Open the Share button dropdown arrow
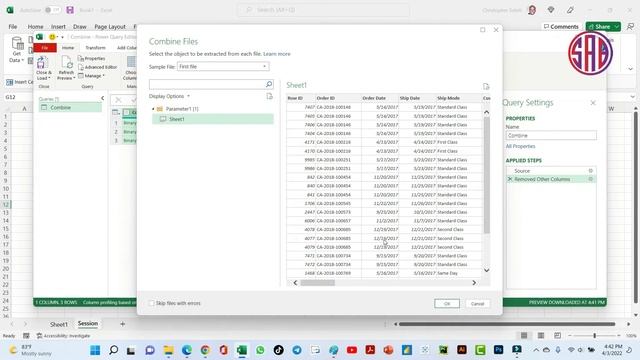The width and height of the screenshot is (640, 360). [616, 27]
